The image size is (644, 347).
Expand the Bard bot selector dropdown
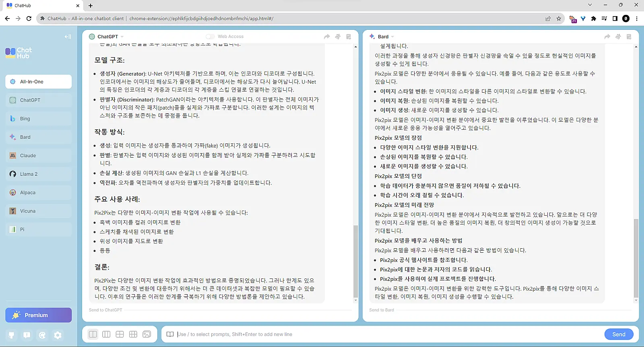point(392,37)
